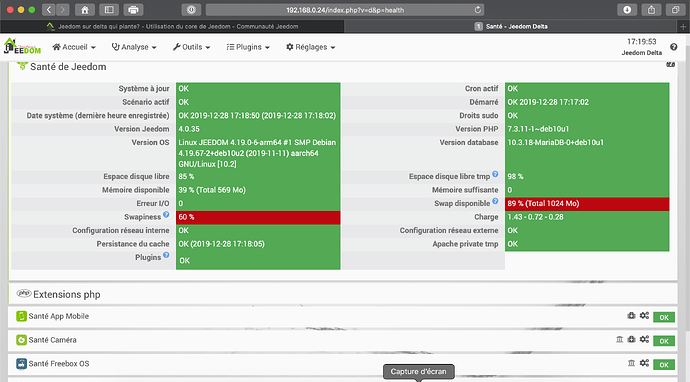Click the Santé App Mobile plugin icon
Viewport: 690px width, 382px height.
[21, 316]
